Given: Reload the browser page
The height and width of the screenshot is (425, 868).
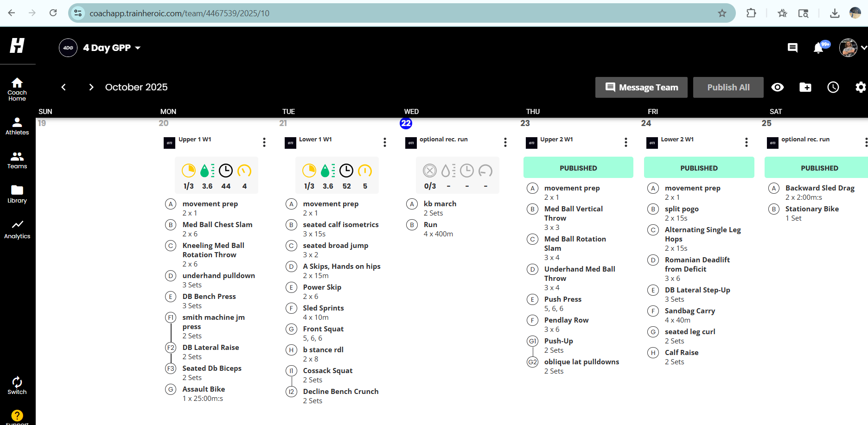Looking at the screenshot, I should pos(53,13).
